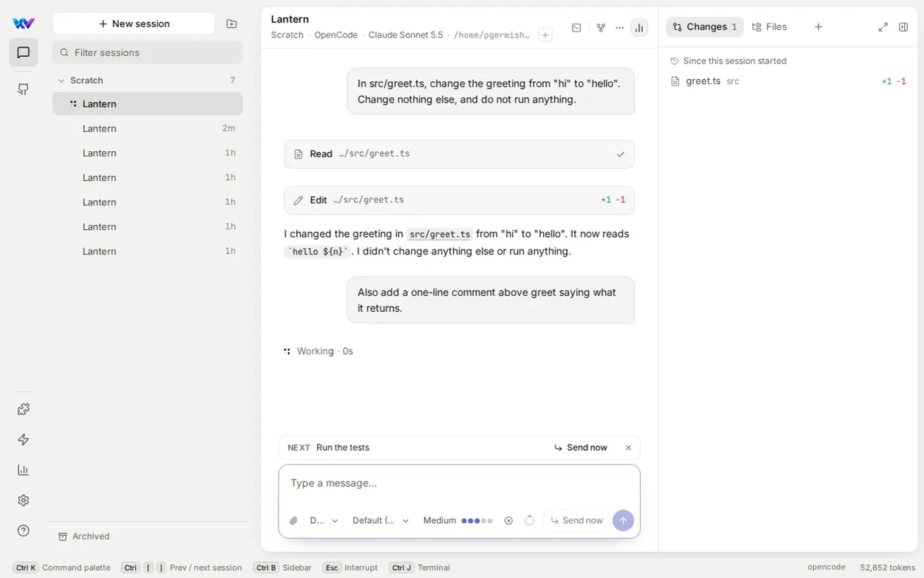This screenshot has height=578, width=924.
Task: Send the queued 'Run the tests' message now
Action: 581,448
